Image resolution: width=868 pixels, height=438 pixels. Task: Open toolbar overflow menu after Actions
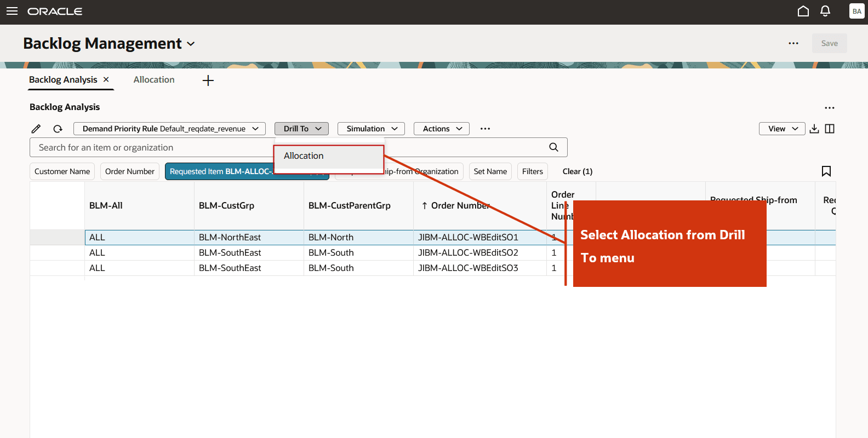485,129
